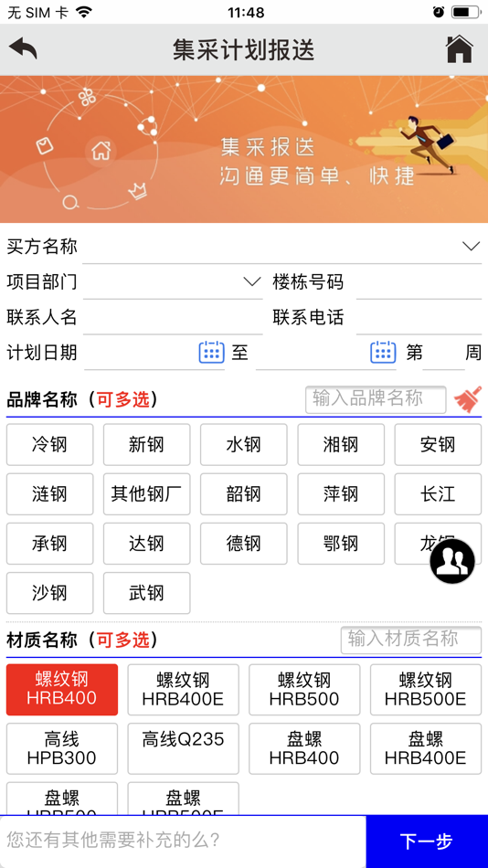The image size is (488, 868).
Task: Choose the 承钢 brand button
Action: [50, 544]
